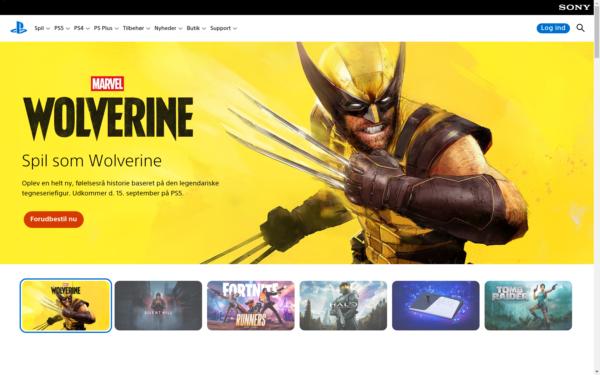Click the 'Spil som Wolverine' headline
600x375 pixels.
click(x=92, y=161)
